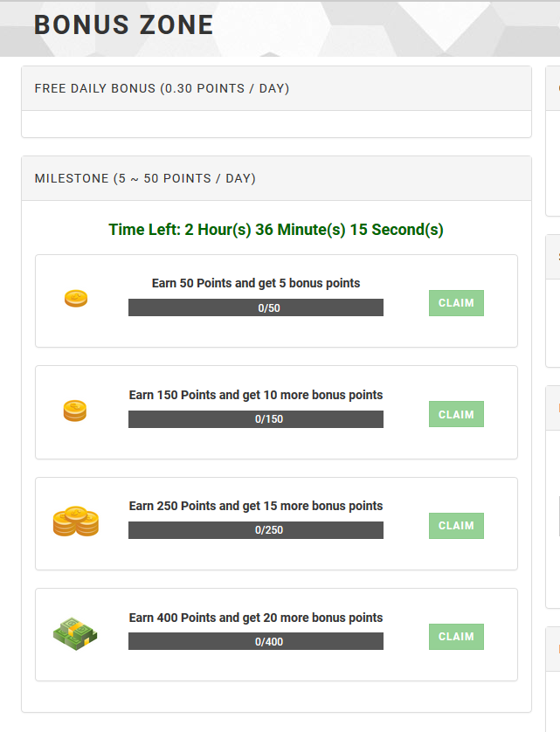
Task: Select the Free Daily Bonus panel header
Action: [276, 88]
